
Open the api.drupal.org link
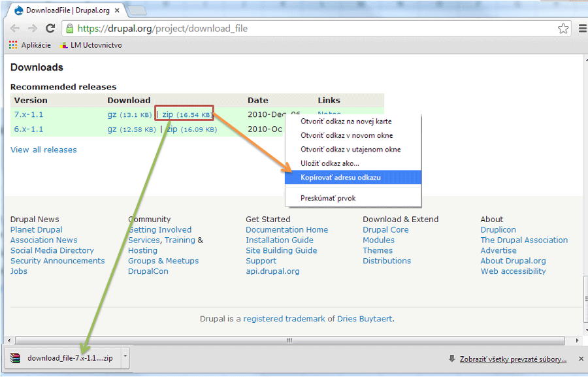[272, 271]
